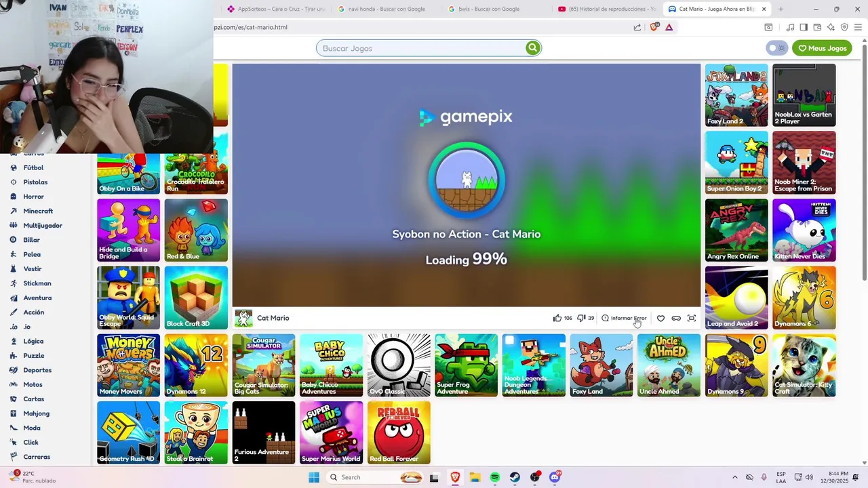Open OBS Studio from the taskbar

coord(535,477)
